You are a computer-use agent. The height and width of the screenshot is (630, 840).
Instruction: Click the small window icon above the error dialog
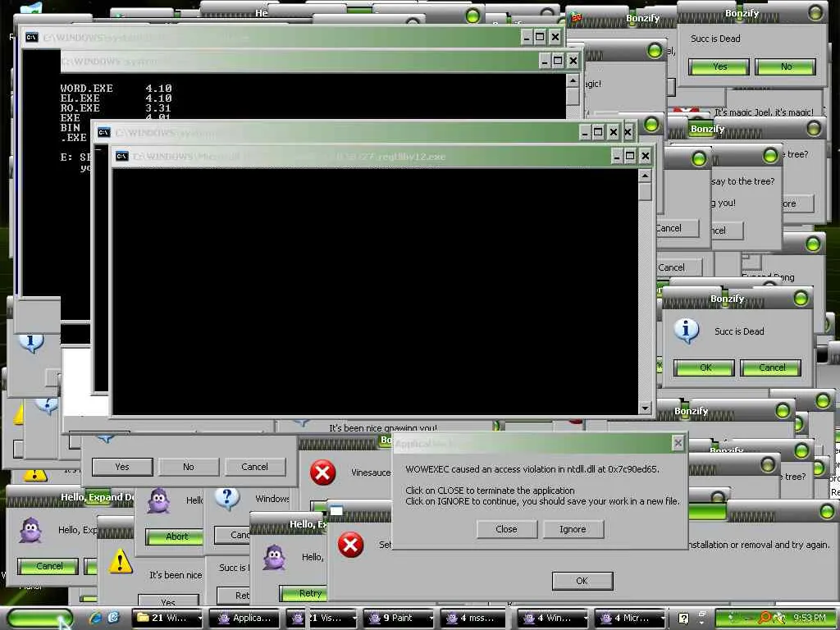(336, 510)
